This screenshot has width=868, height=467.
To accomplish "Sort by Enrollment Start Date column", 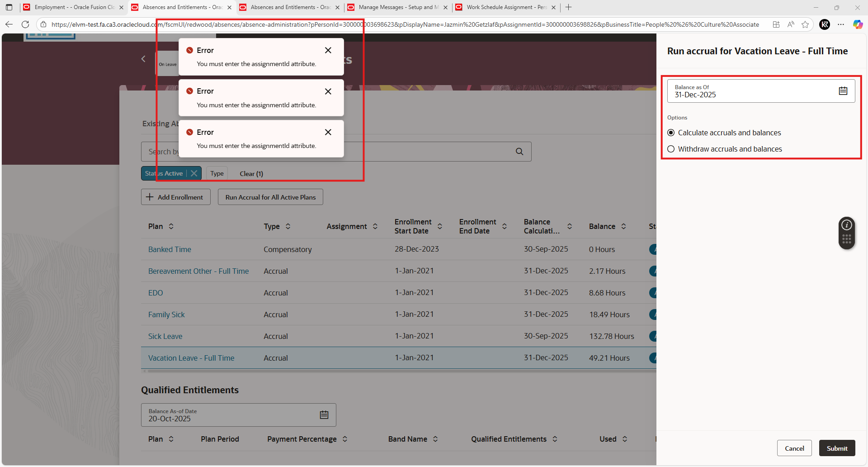I will 440,226.
